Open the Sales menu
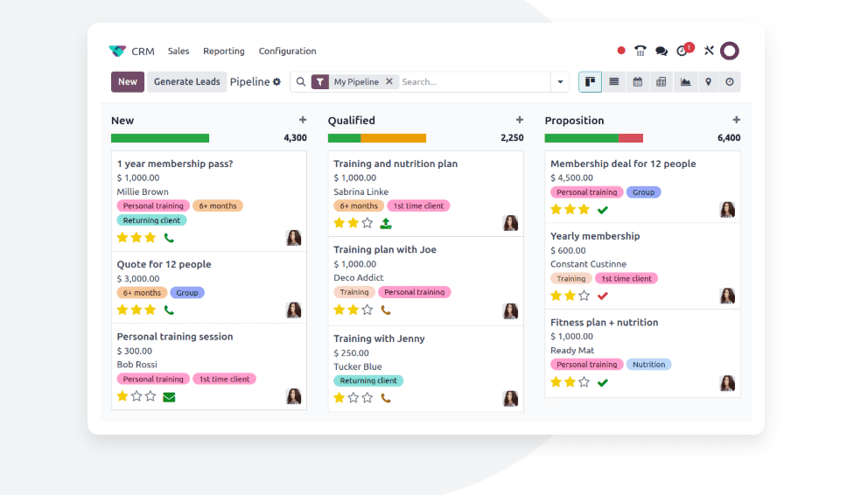Screen dimensions: 868x495 (178, 51)
